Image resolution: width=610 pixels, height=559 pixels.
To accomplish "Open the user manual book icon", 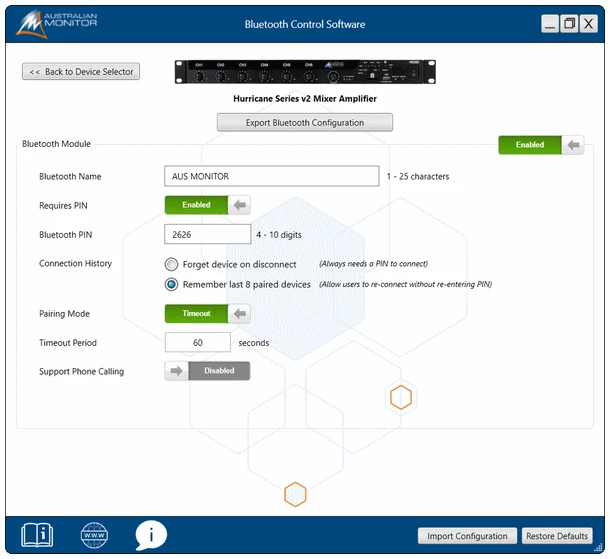I will 37,535.
